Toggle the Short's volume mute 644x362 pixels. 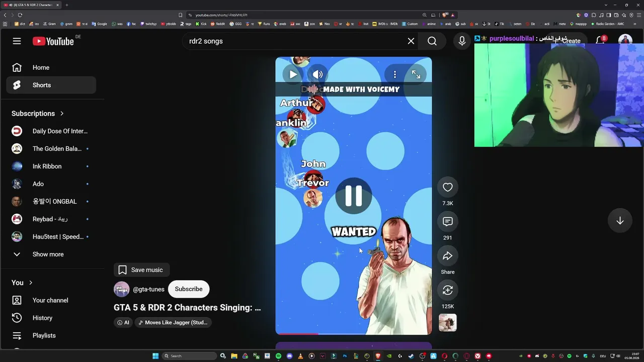click(x=317, y=74)
